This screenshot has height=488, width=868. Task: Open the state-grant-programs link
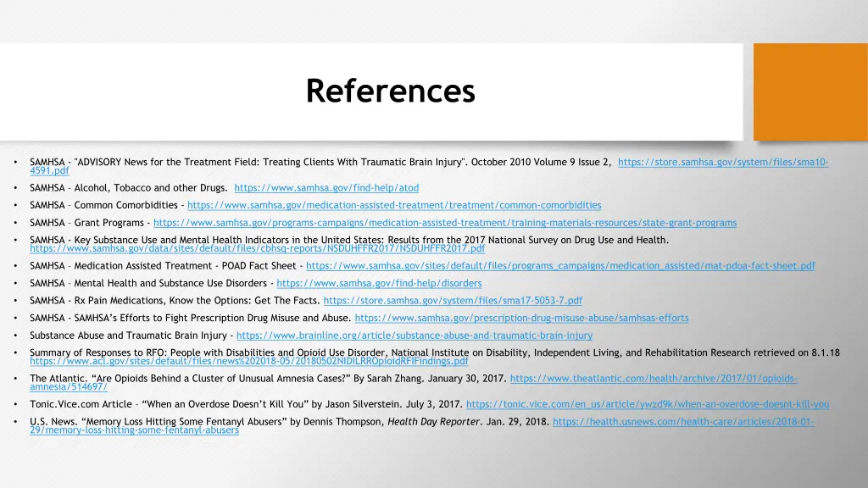pyautogui.click(x=445, y=223)
